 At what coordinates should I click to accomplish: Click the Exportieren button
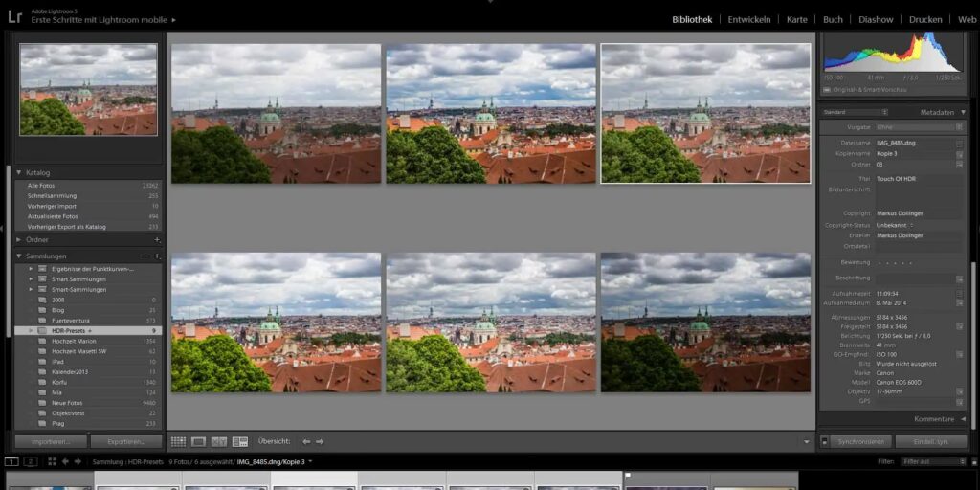[126, 441]
